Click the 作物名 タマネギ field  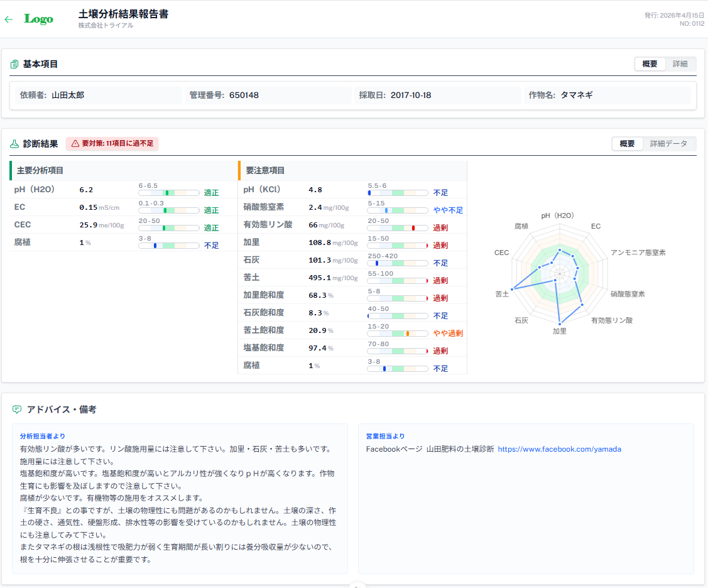click(607, 95)
